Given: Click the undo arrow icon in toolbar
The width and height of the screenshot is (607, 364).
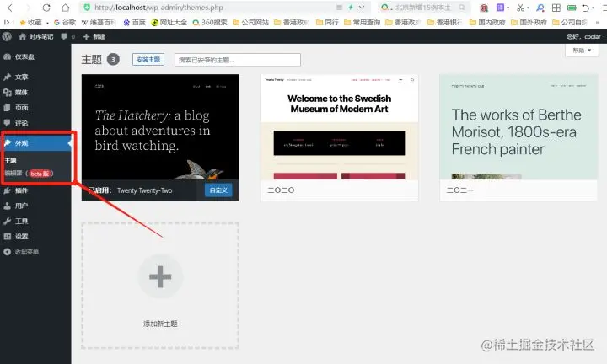Looking at the screenshot, I should click(586, 8).
